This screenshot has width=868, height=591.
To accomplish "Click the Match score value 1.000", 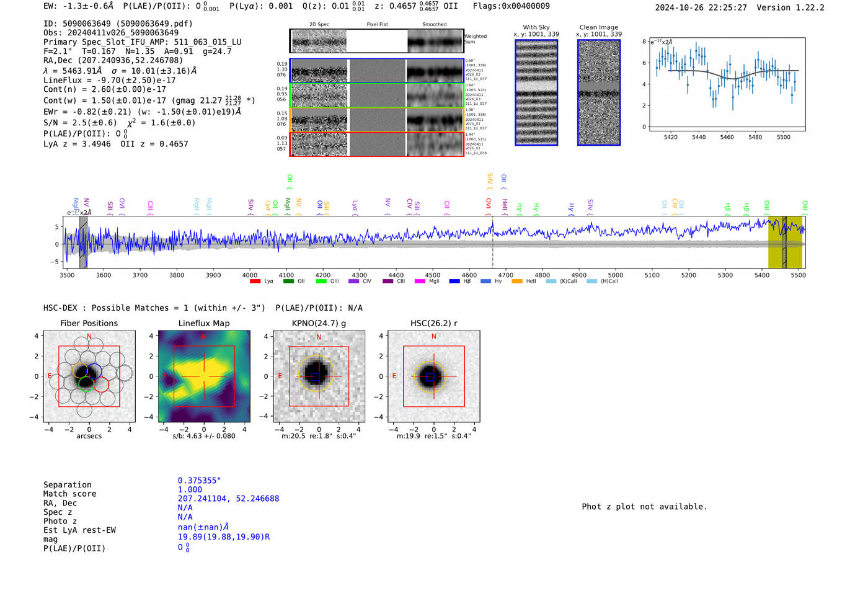I will [190, 490].
